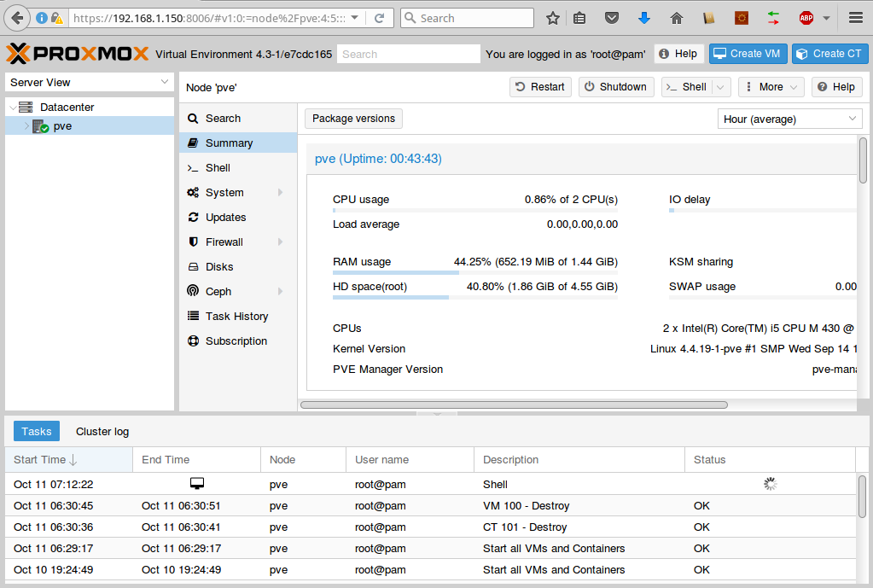Click the collapse handle above Tasks panel
The width and height of the screenshot is (873, 588).
coord(437,414)
